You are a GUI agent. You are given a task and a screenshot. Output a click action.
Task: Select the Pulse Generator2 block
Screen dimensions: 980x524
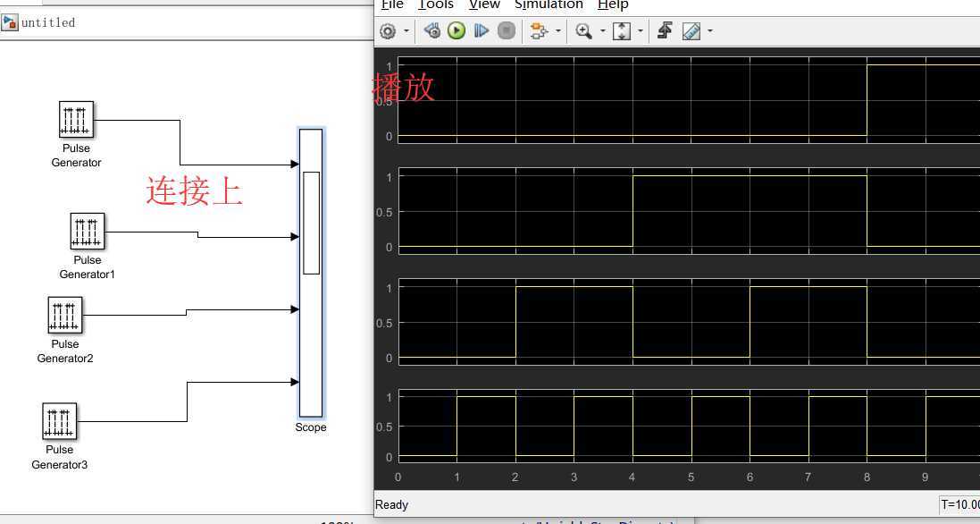coord(65,315)
